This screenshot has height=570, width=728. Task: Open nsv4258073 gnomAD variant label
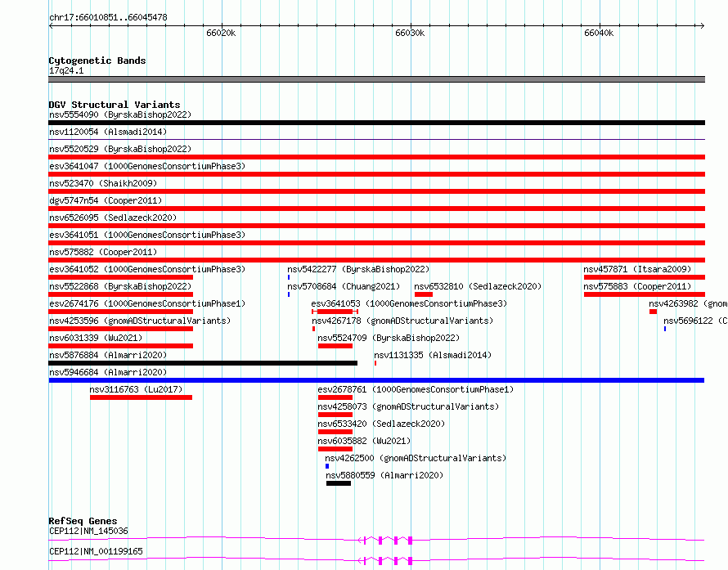tap(408, 406)
